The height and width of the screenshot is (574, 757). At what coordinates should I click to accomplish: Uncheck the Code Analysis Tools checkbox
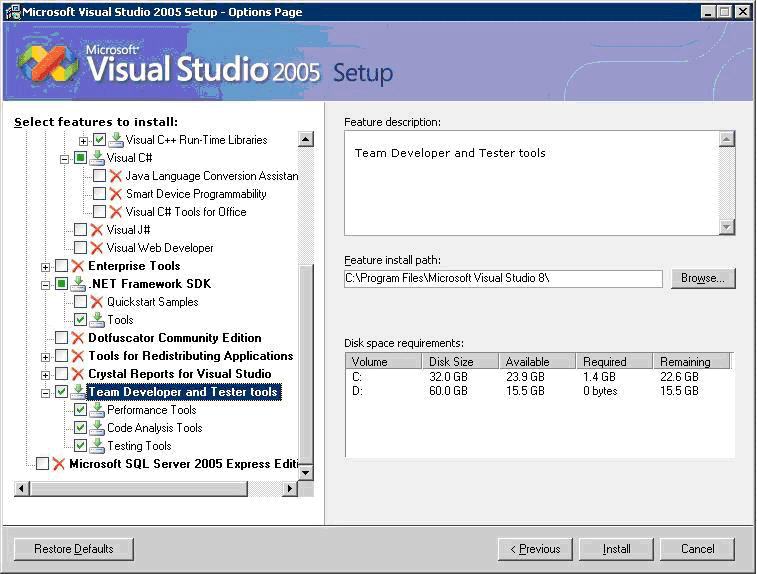coord(81,428)
